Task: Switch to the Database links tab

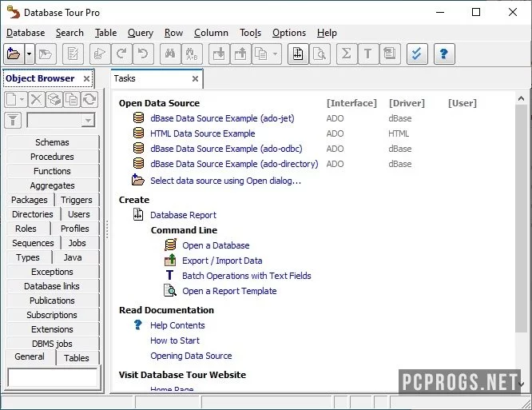Action: (x=52, y=286)
